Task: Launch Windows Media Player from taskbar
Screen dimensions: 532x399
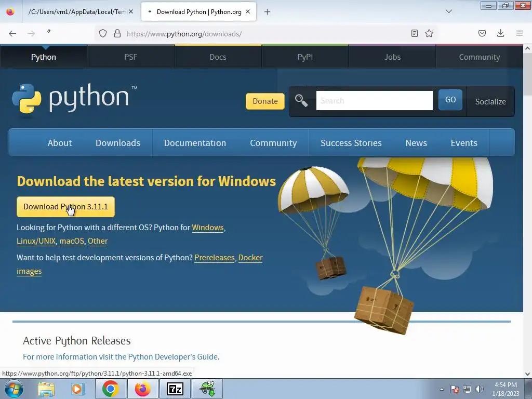Action: [77, 389]
